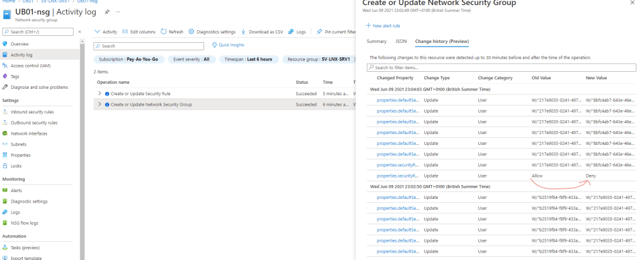Image resolution: width=644 pixels, height=260 pixels.
Task: Open Access control (IAM) menu item
Action: coord(30,65)
